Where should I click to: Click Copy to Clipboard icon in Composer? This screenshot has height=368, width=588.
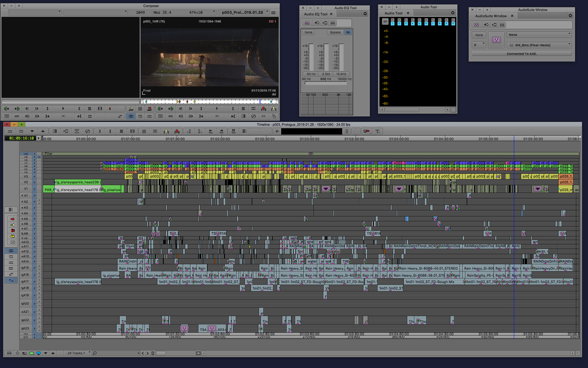point(274,116)
